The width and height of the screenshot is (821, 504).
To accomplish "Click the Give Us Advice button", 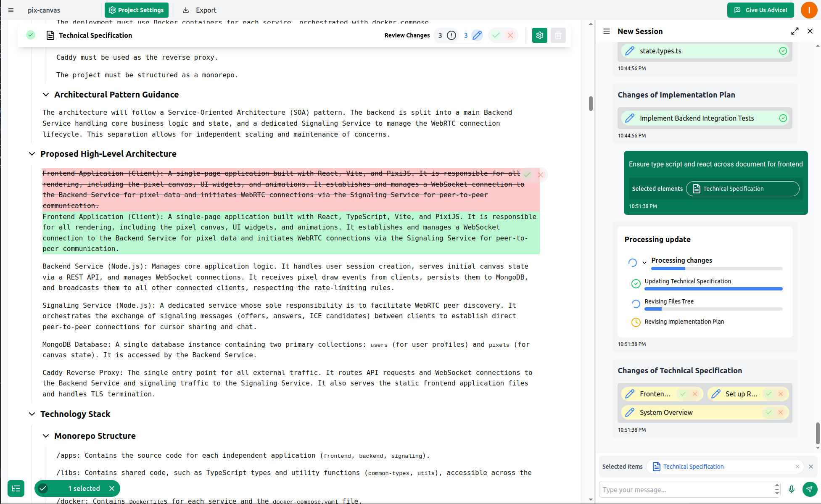I will 760,10.
